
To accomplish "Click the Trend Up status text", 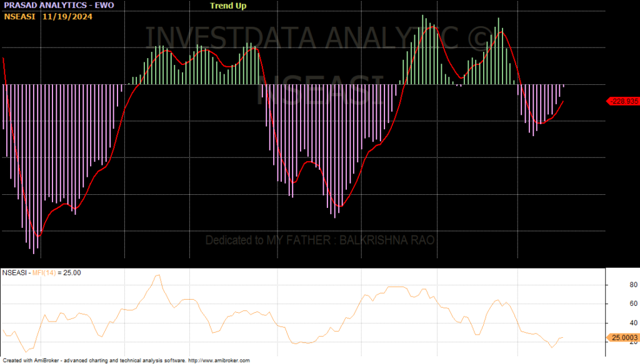I will point(228,6).
